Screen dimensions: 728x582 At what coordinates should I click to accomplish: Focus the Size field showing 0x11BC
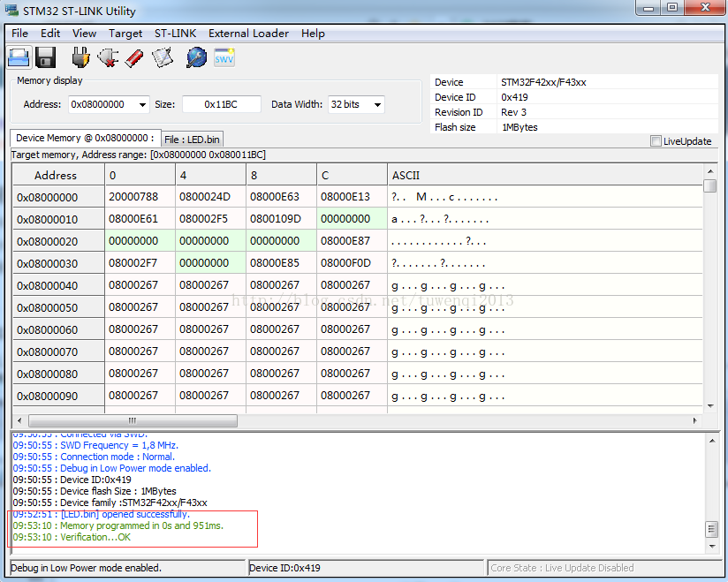(x=221, y=104)
